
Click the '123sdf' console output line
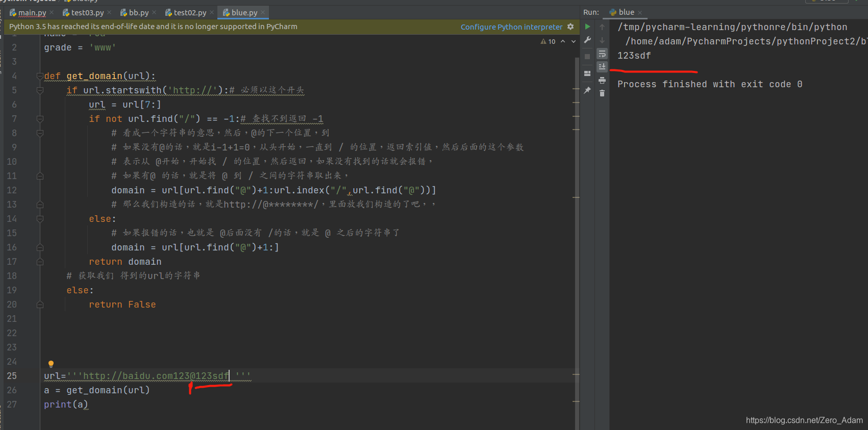[x=634, y=56]
